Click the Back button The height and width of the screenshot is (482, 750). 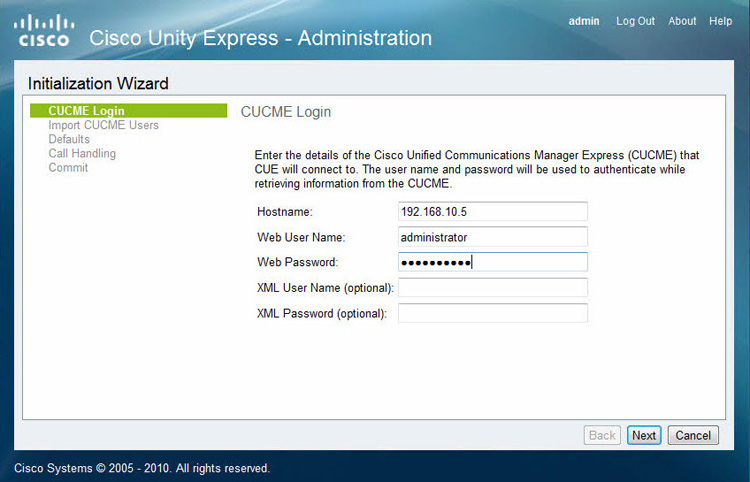(602, 435)
